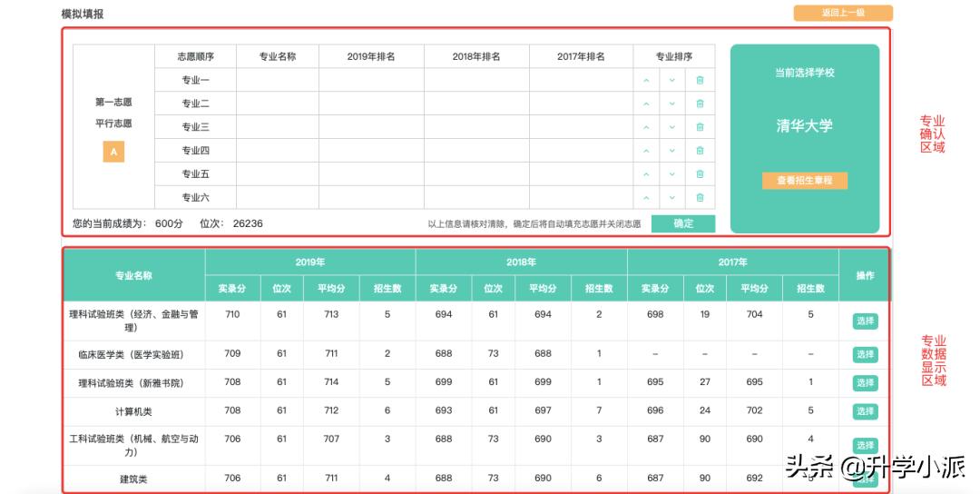Move 专业六 down with its arrow
The width and height of the screenshot is (980, 494).
pos(671,198)
